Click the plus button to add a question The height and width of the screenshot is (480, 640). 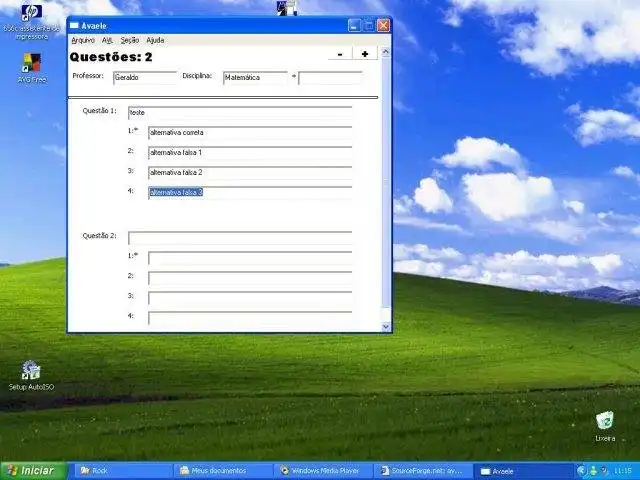(x=365, y=54)
